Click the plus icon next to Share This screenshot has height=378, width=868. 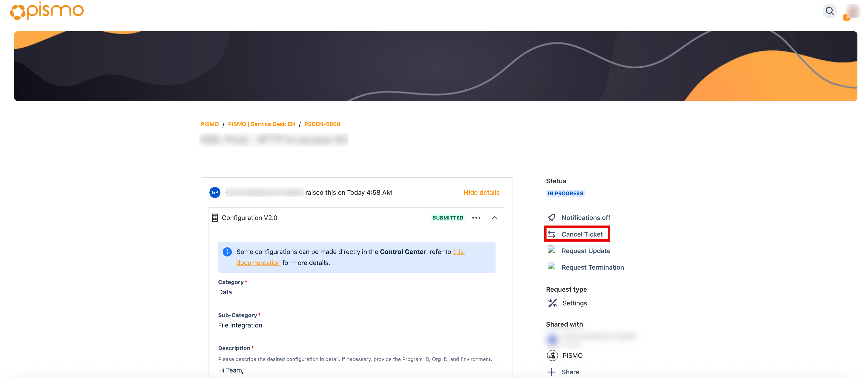(x=552, y=372)
